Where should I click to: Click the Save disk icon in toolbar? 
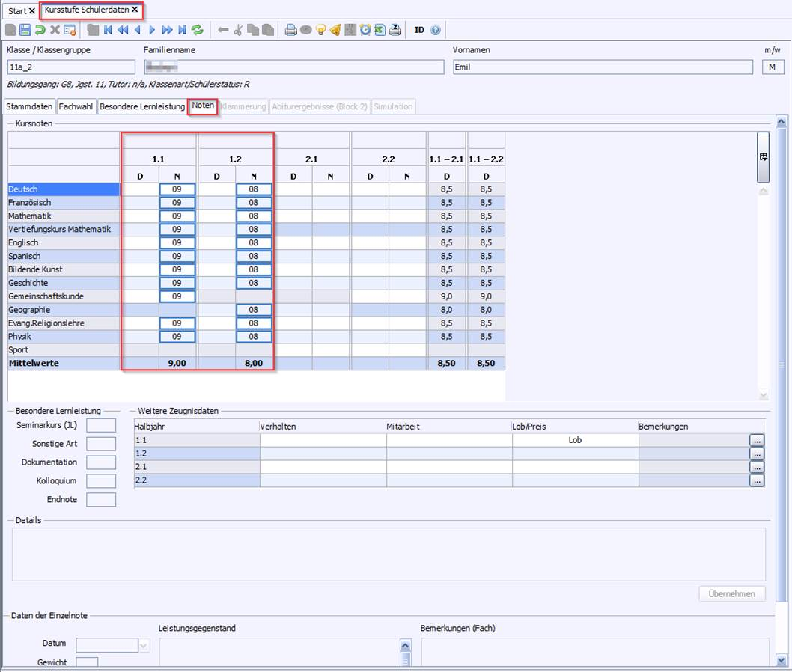(25, 30)
